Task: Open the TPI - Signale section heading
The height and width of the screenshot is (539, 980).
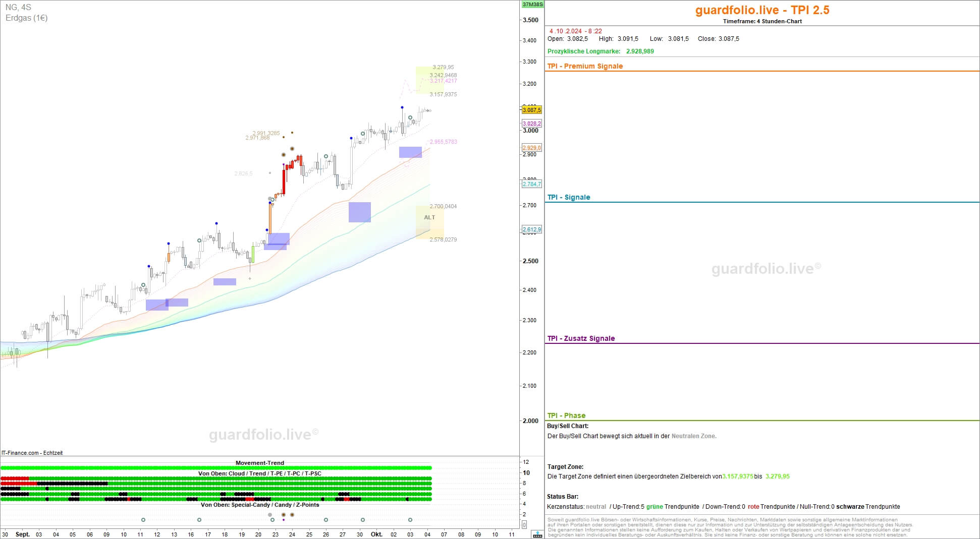Action: [x=569, y=197]
